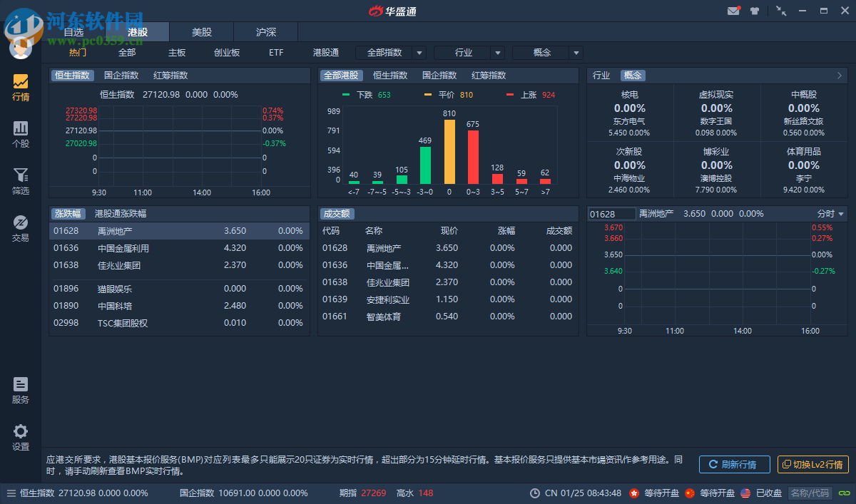Toggle the 概念 view in the sectors panel
This screenshot has height=504, width=856.
pyautogui.click(x=634, y=75)
